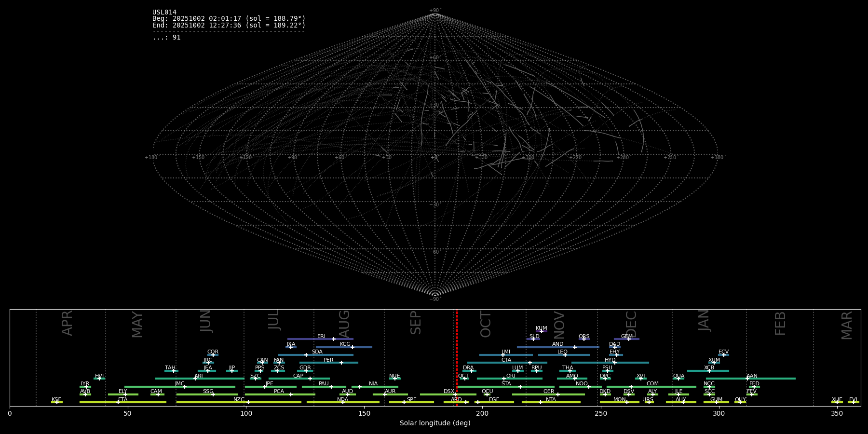
Task: Click the LEO shower label
Action: coord(562,352)
